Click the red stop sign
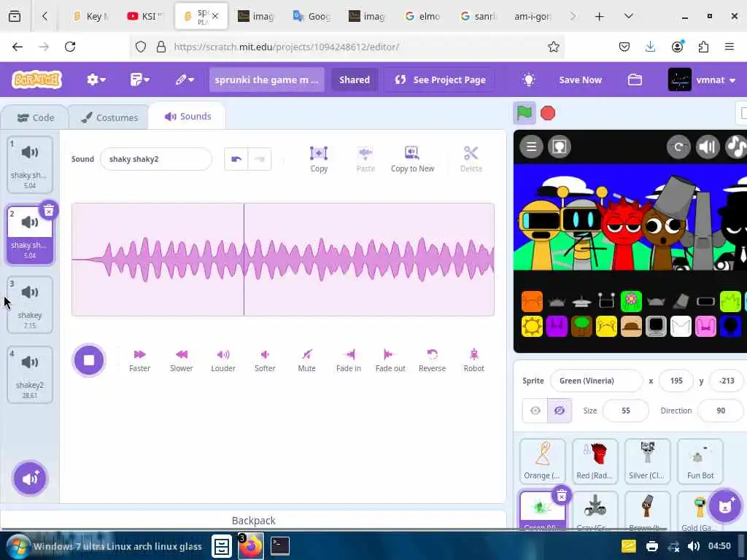747x560 pixels. point(548,113)
